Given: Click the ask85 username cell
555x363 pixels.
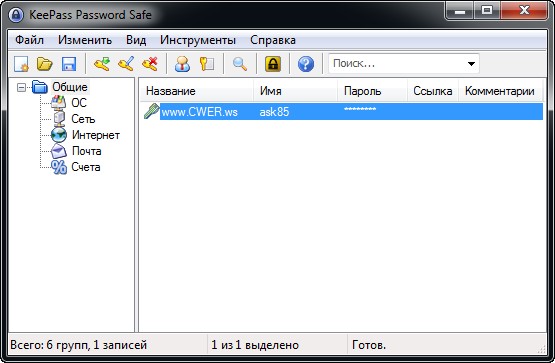Looking at the screenshot, I should (274, 112).
